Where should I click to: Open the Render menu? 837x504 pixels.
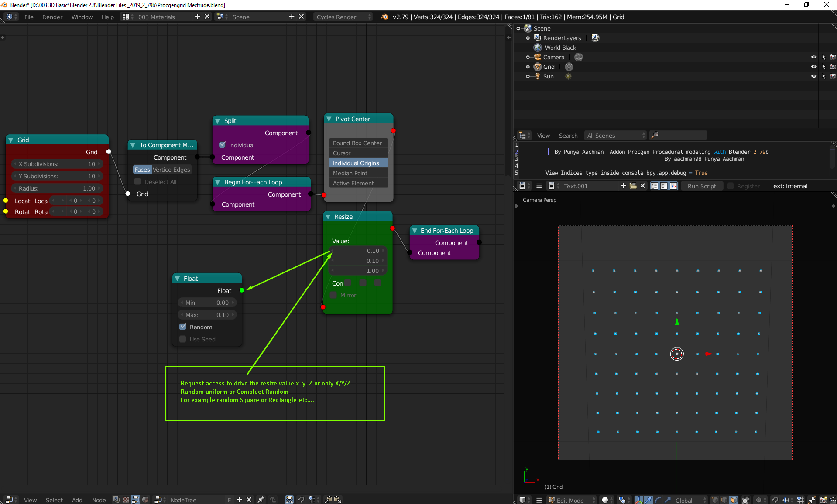pyautogui.click(x=52, y=17)
